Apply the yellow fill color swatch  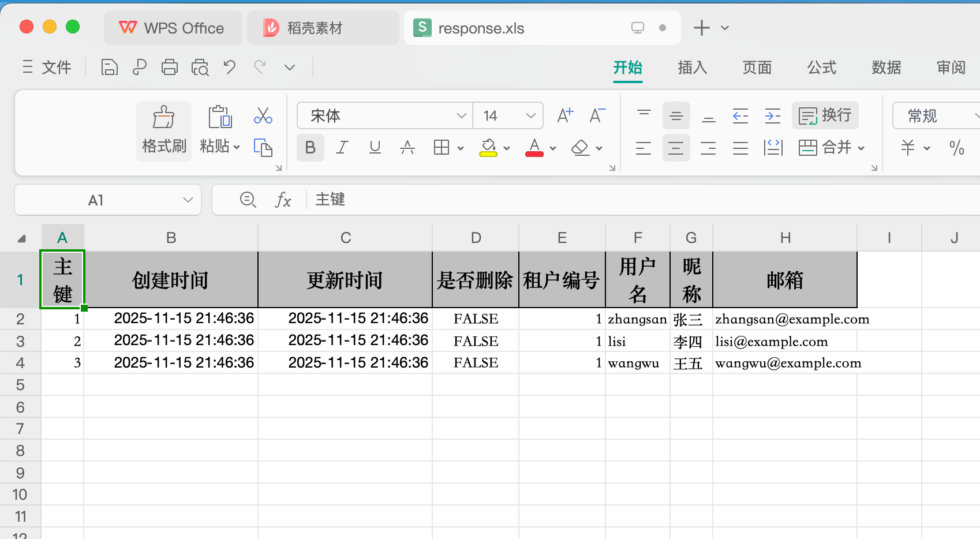point(488,148)
